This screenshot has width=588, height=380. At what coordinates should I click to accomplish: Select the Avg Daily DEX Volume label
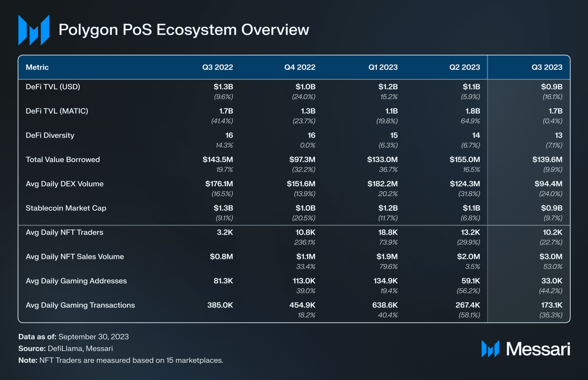coord(65,184)
